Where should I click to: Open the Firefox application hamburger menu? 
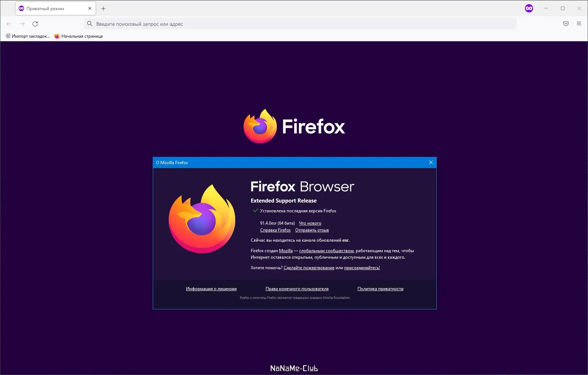pos(579,24)
